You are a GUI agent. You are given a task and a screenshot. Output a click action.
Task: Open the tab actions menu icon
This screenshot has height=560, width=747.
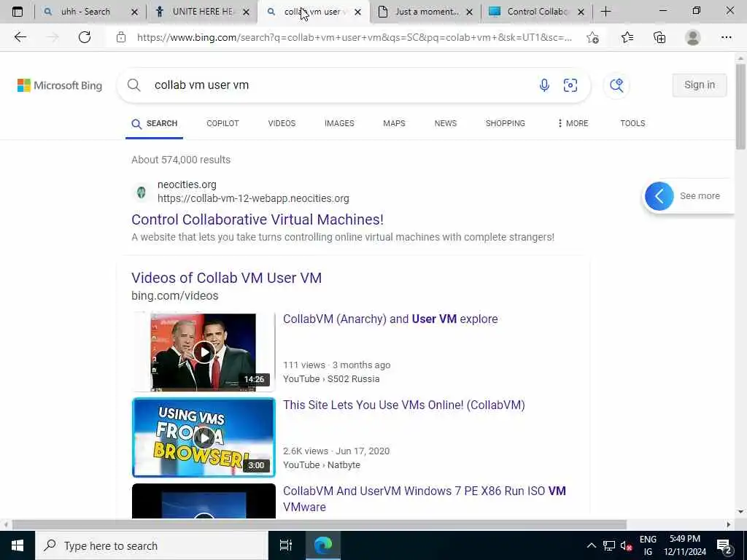pyautogui.click(x=18, y=12)
